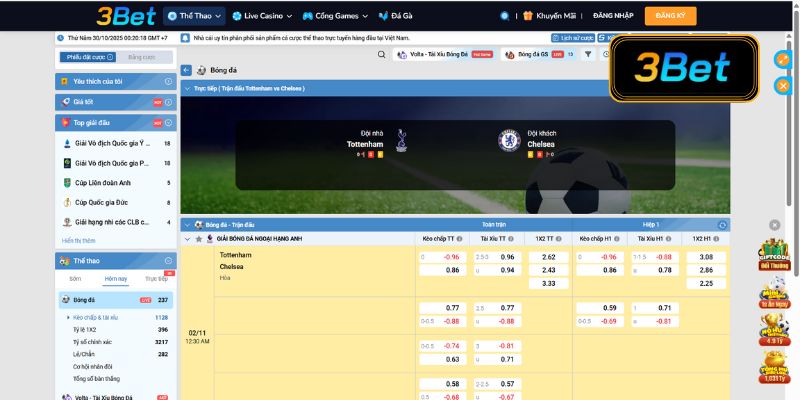The image size is (800, 400).
Task: Go to the Đá Gà section
Action: 395,16
